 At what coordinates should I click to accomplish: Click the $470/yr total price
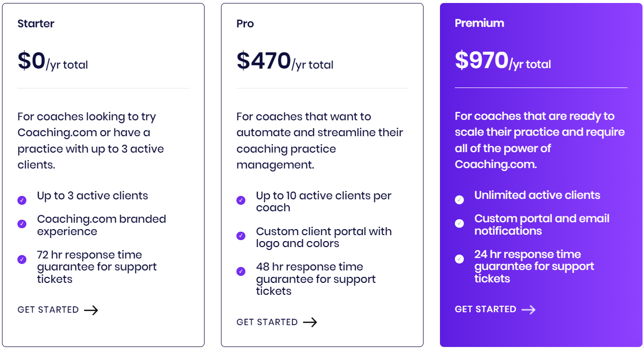[285, 61]
